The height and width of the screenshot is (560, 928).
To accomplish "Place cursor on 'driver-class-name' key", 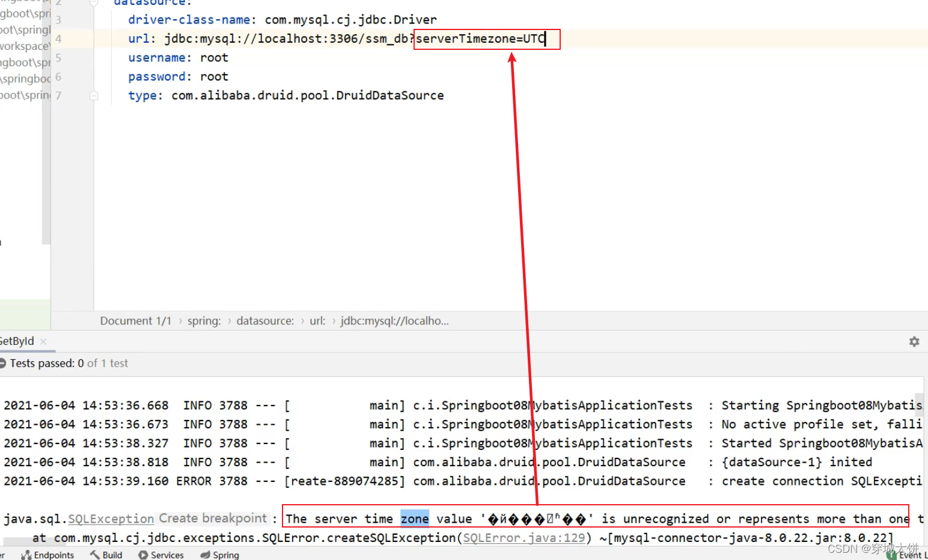I will click(189, 20).
